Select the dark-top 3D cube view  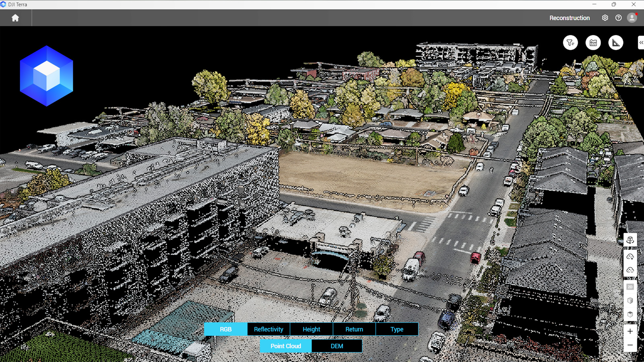pyautogui.click(x=630, y=314)
